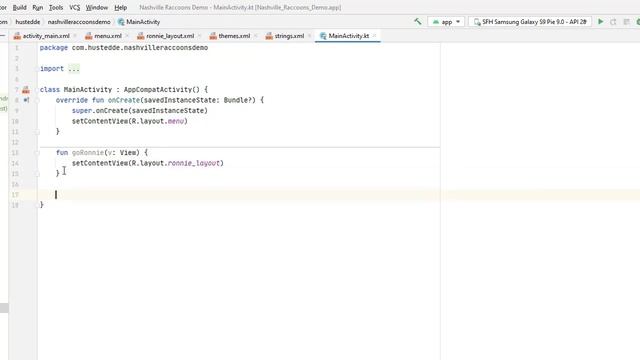Click the 'super' keyword on line 9
Viewport: 640px width, 360px height.
(x=82, y=111)
